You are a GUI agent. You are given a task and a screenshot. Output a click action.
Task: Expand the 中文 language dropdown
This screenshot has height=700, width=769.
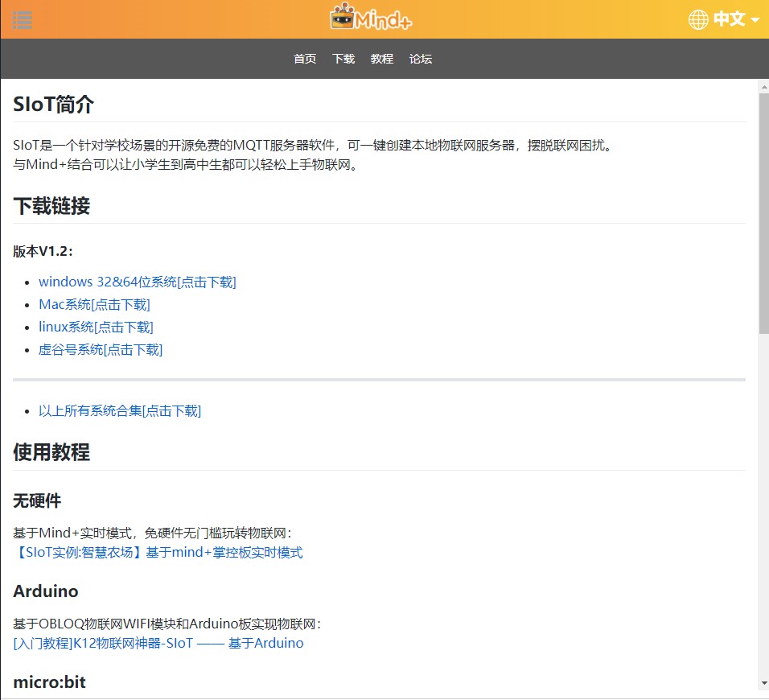coord(736,19)
